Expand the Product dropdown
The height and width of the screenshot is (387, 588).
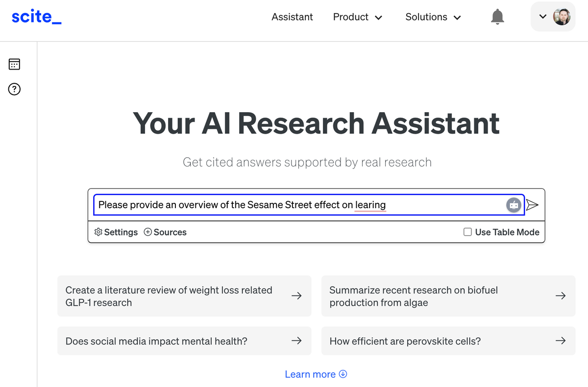358,17
